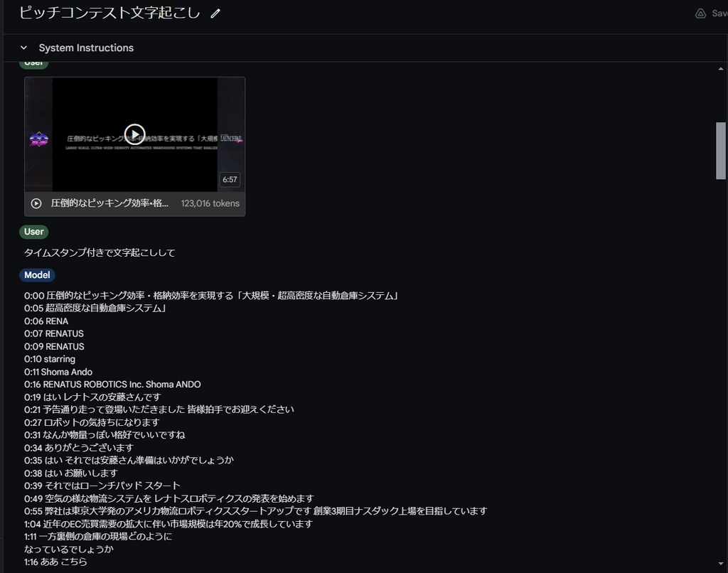Click the scrollbar up arrow
This screenshot has height=573, width=728.
point(721,69)
